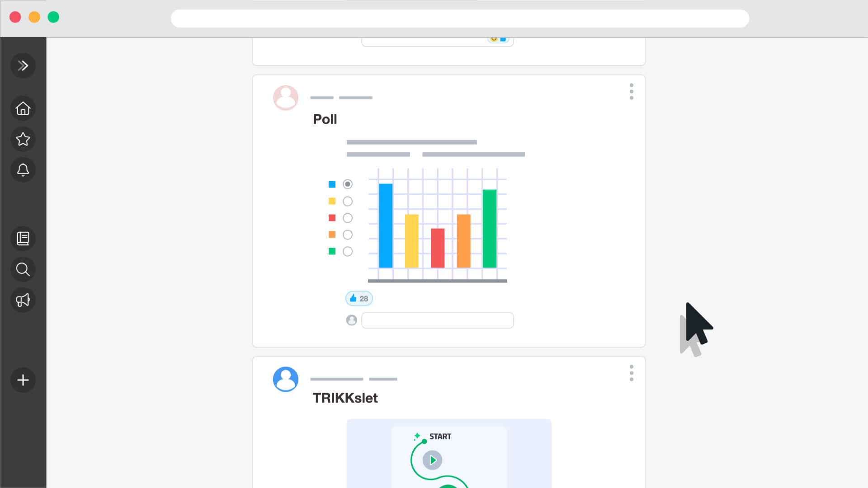Image resolution: width=868 pixels, height=488 pixels.
Task: Click the red close window button
Action: (15, 17)
